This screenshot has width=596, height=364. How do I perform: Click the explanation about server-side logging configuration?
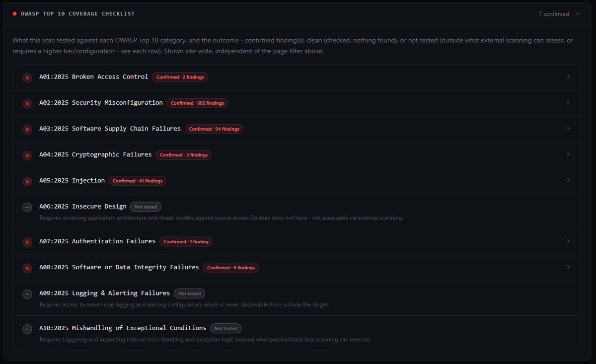pos(184,304)
